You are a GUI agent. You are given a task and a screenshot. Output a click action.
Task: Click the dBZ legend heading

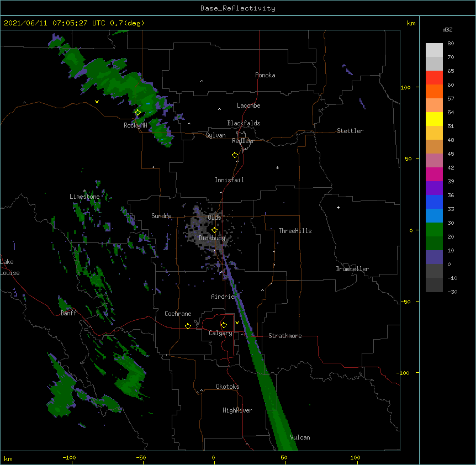tap(447, 29)
